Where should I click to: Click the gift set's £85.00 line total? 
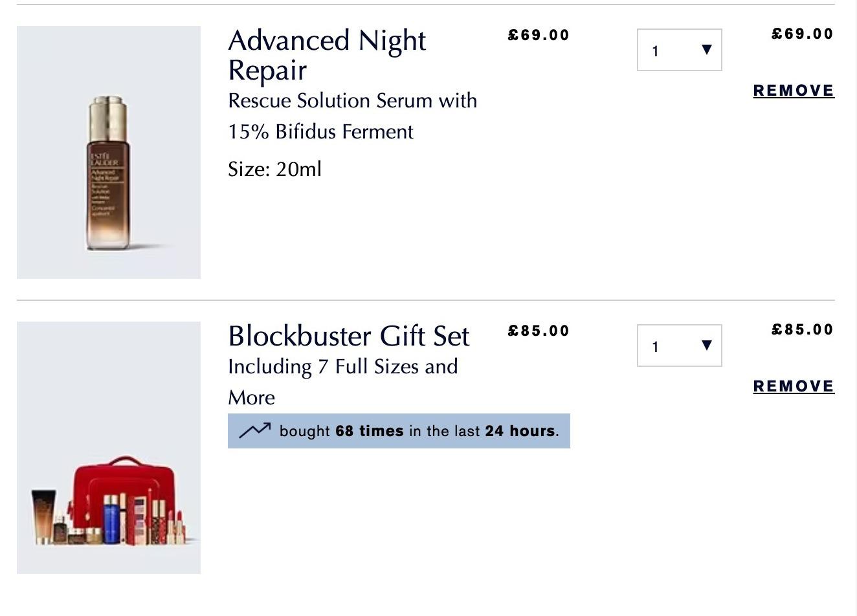[803, 329]
